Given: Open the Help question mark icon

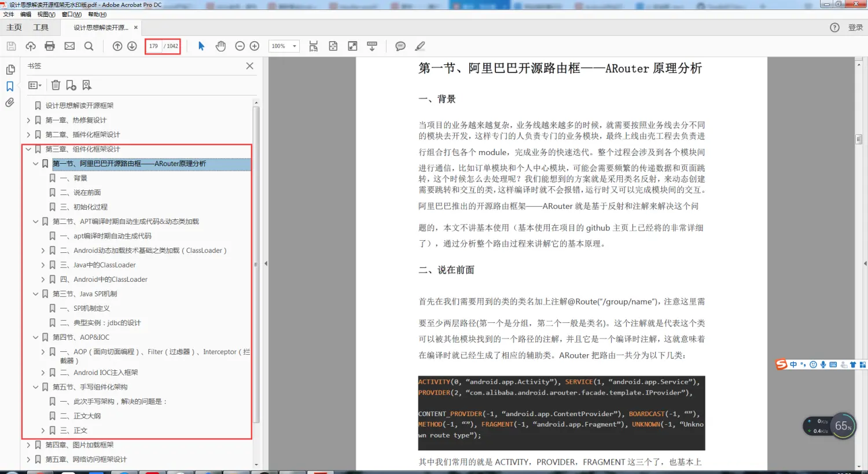Looking at the screenshot, I should click(834, 27).
